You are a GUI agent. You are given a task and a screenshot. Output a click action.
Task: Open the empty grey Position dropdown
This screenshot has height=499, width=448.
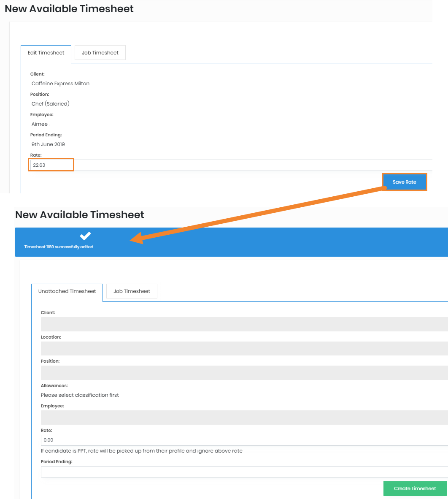point(244,373)
